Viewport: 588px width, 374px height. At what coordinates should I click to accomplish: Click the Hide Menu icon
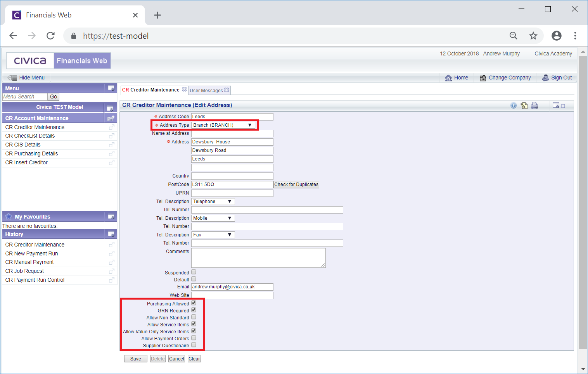pos(12,78)
